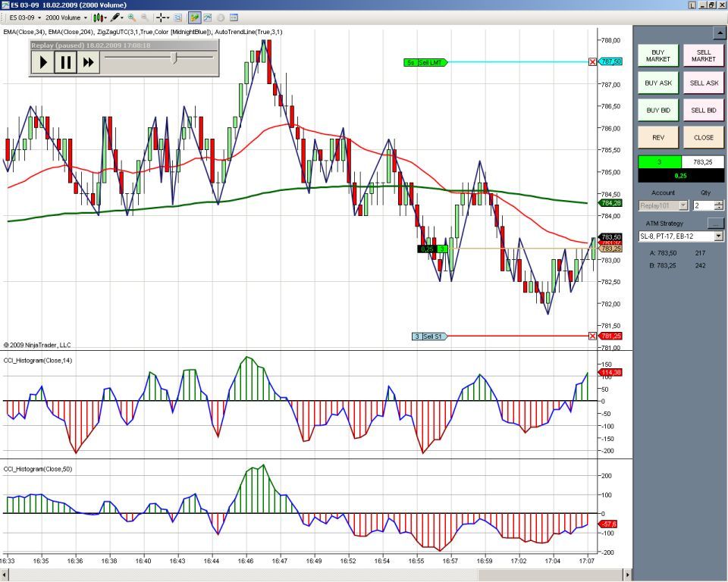Open the data box icon
Viewport: 728px width, 582px height.
(x=179, y=17)
